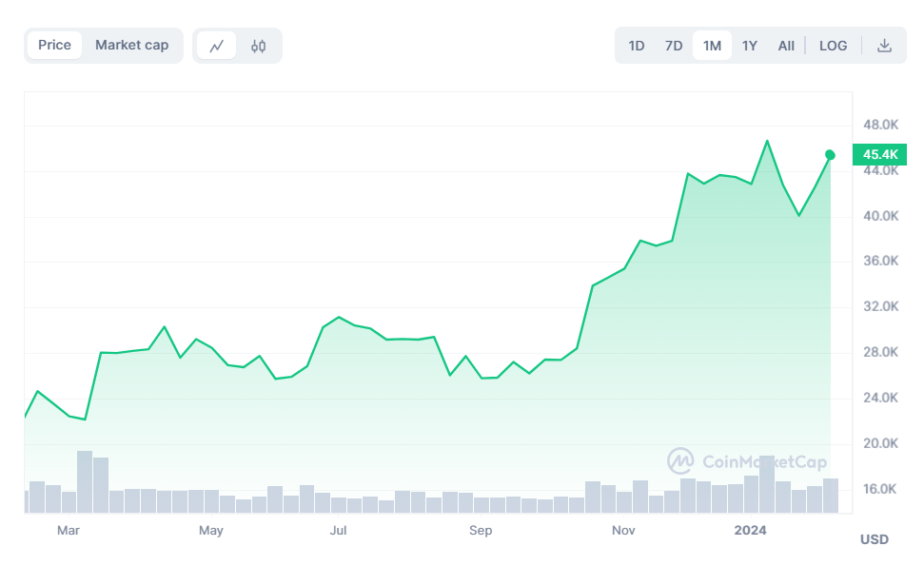
Task: Click the 2024 timeline label
Action: 750,530
